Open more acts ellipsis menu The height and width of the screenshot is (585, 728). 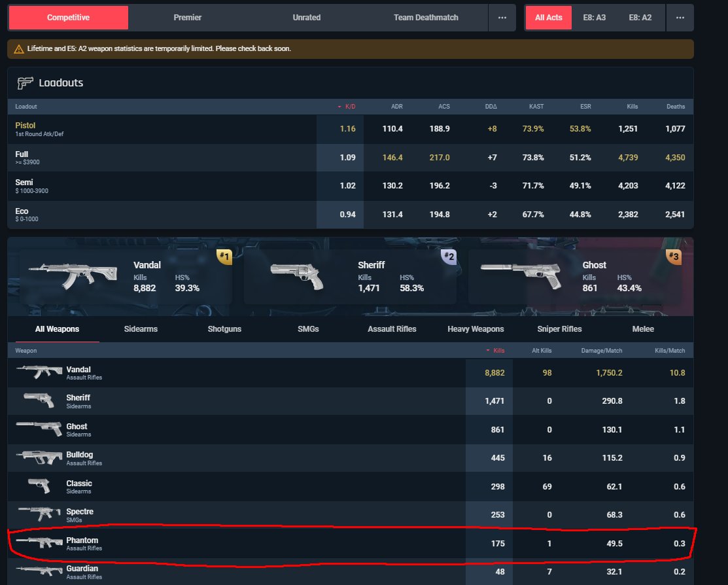pos(680,18)
